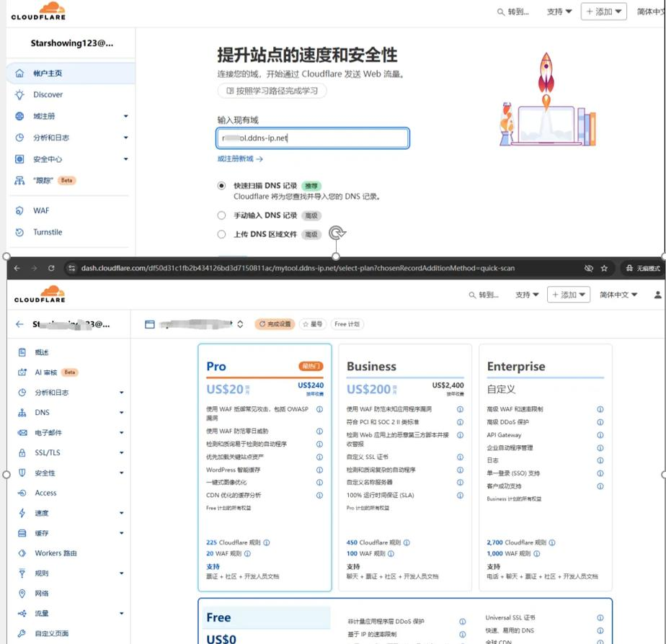Click the sidebar back arrow to account
The width and height of the screenshot is (666, 644).
click(x=19, y=324)
